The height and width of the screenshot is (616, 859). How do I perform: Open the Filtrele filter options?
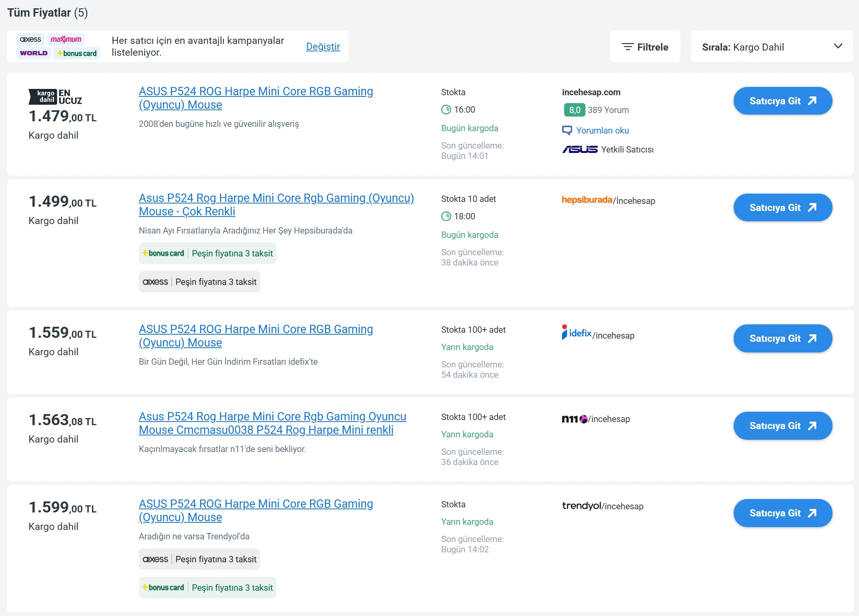click(x=645, y=47)
